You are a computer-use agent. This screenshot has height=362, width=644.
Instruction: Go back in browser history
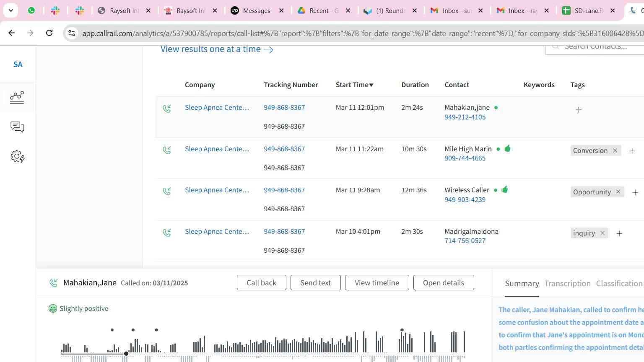coord(11,33)
